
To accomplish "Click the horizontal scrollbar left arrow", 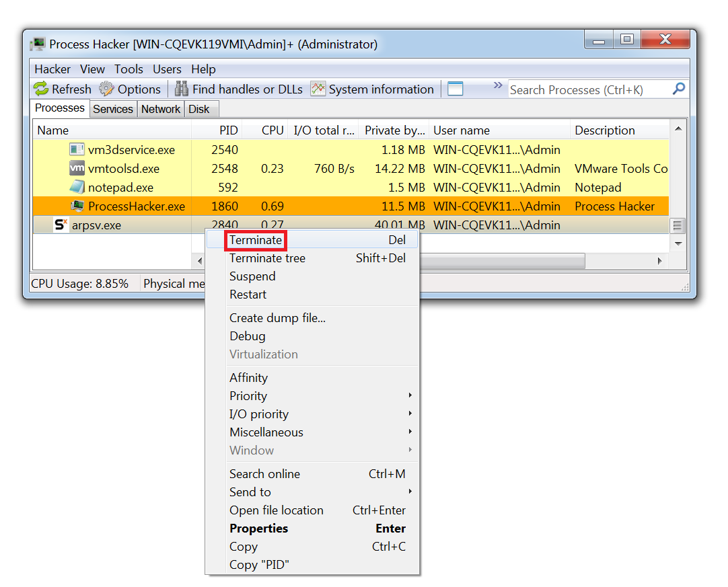I will click(x=200, y=261).
